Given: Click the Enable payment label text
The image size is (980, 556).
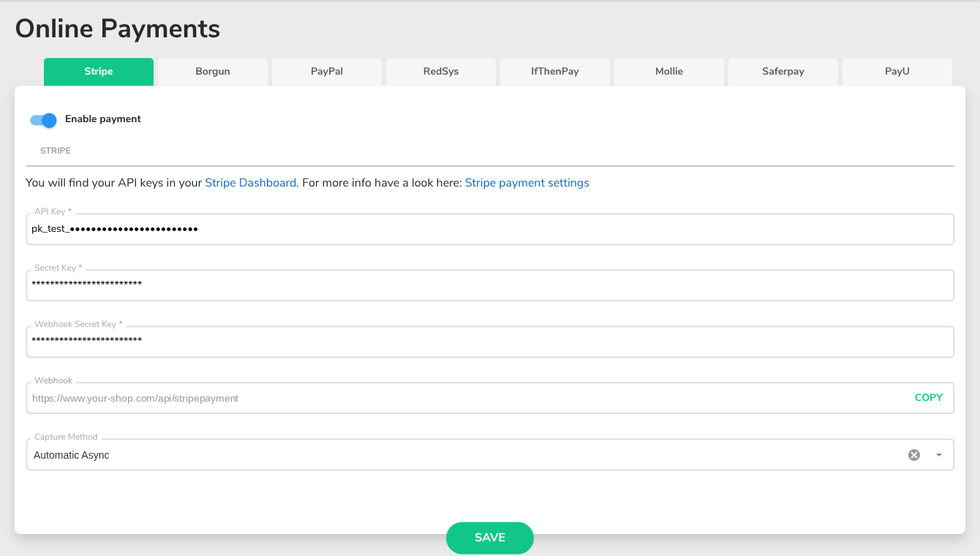Looking at the screenshot, I should 103,119.
